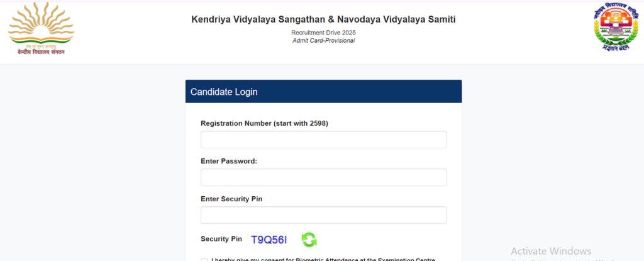Click the biometric consent statement text
Screen dimensions: 644x261
323,259
